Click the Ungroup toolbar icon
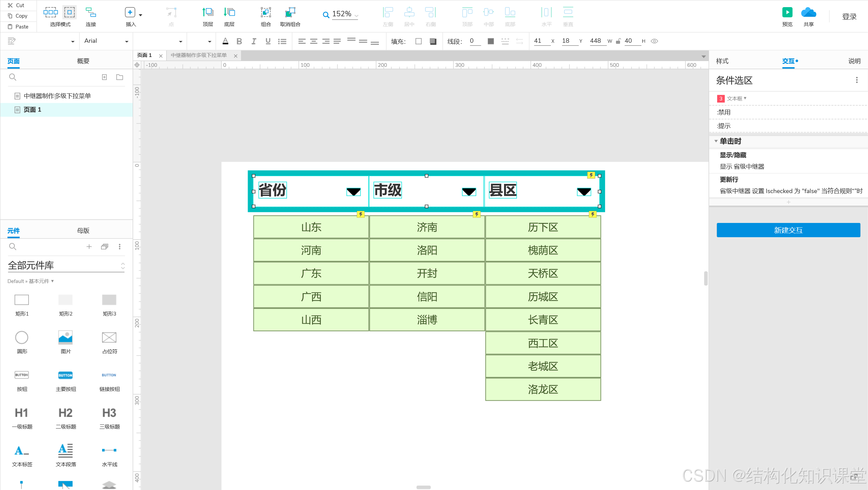Image resolution: width=868 pixels, height=490 pixels. point(290,13)
